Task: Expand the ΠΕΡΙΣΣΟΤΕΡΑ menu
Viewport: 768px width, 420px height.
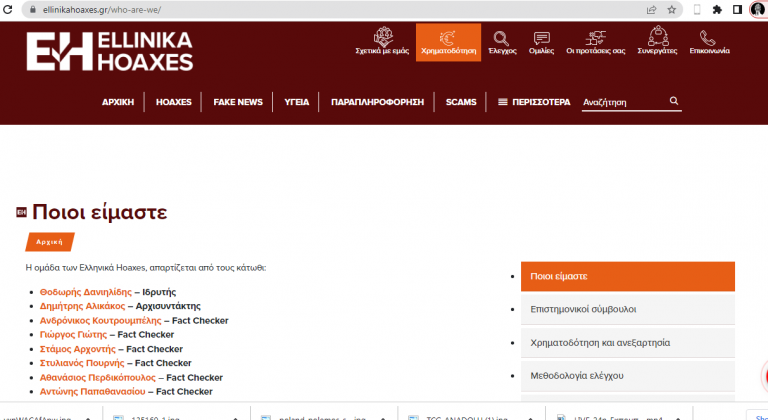Action: point(534,102)
